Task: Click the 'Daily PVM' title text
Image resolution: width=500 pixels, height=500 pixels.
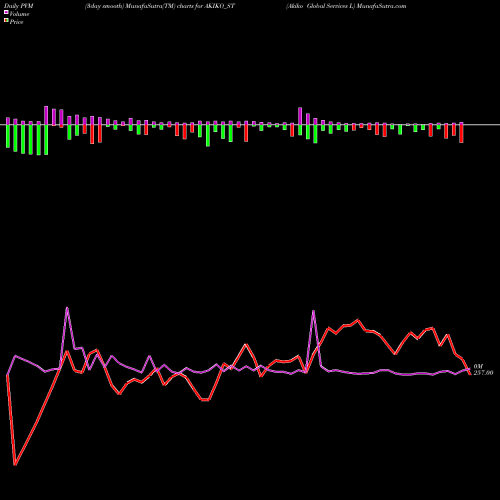Action: tap(19, 6)
